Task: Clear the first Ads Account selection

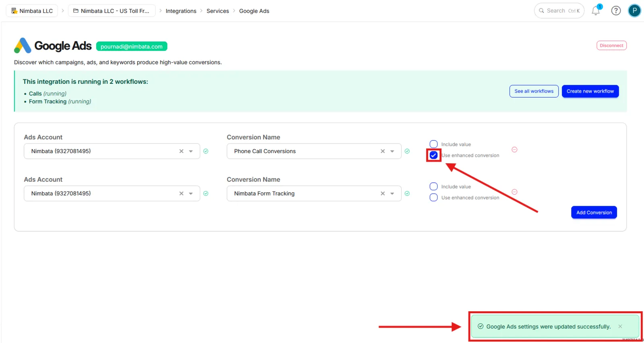Action: pos(182,151)
